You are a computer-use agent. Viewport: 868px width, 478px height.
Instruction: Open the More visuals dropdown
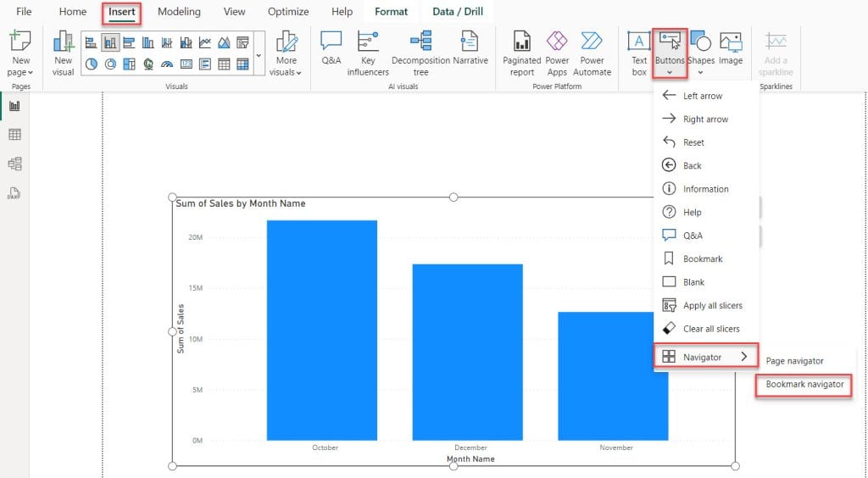(287, 53)
